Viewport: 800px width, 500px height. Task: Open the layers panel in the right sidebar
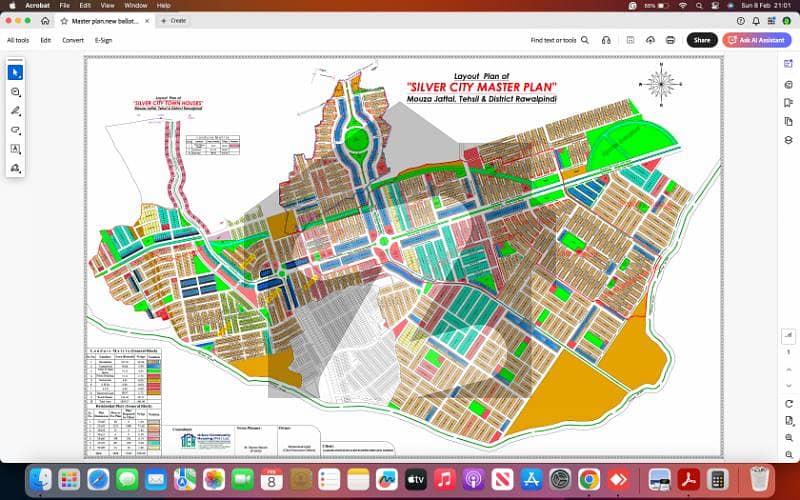(x=788, y=140)
